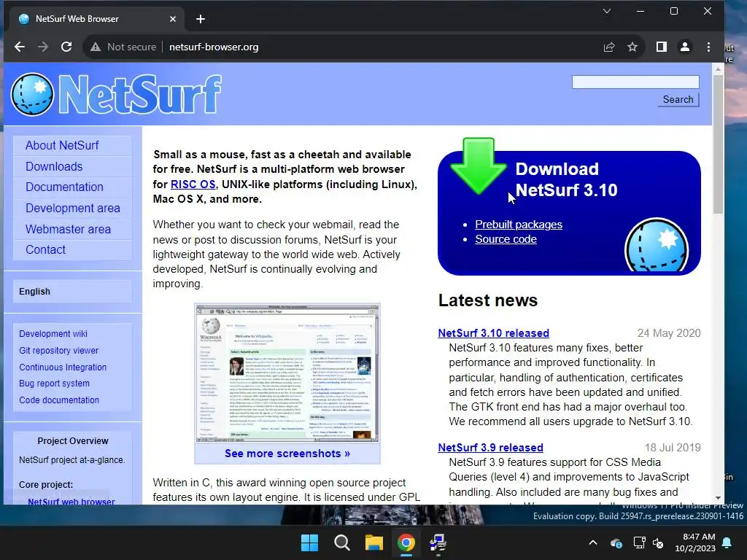Open the Source code link

(x=506, y=239)
